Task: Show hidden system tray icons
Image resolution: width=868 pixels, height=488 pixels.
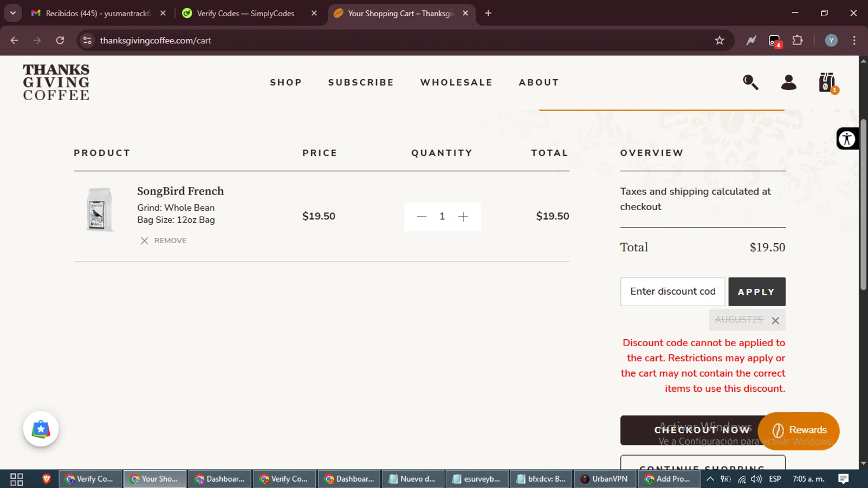Action: [x=710, y=479]
